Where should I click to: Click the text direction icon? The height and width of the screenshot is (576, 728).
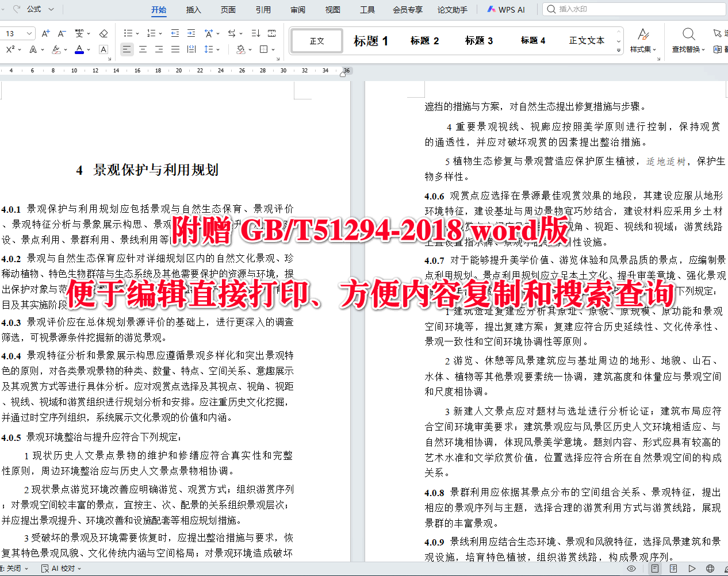[232, 33]
